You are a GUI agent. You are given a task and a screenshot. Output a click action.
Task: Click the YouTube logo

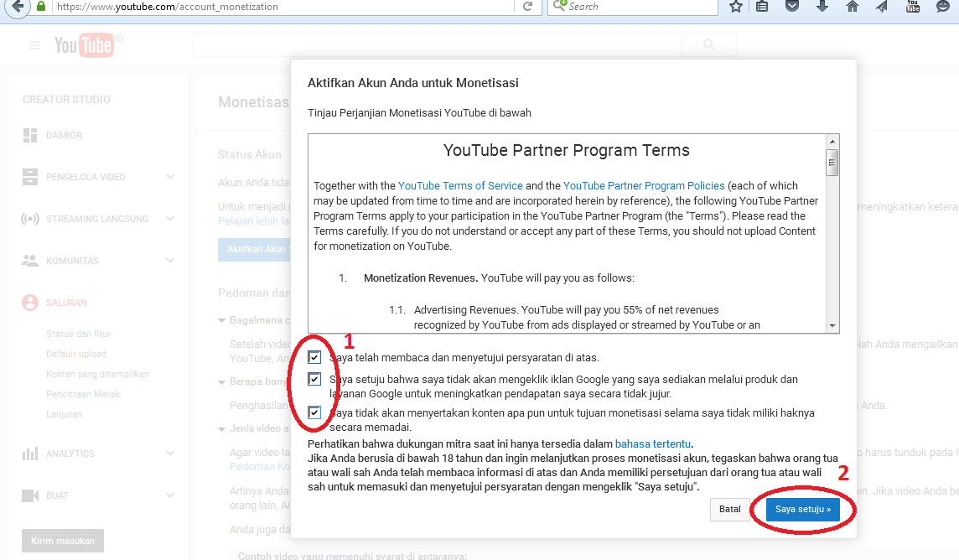[x=84, y=45]
